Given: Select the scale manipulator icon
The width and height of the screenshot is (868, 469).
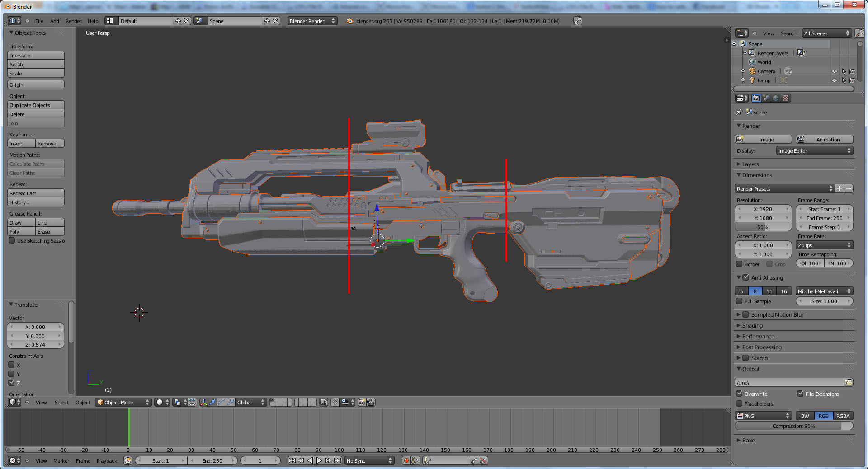Looking at the screenshot, I should coord(231,402).
